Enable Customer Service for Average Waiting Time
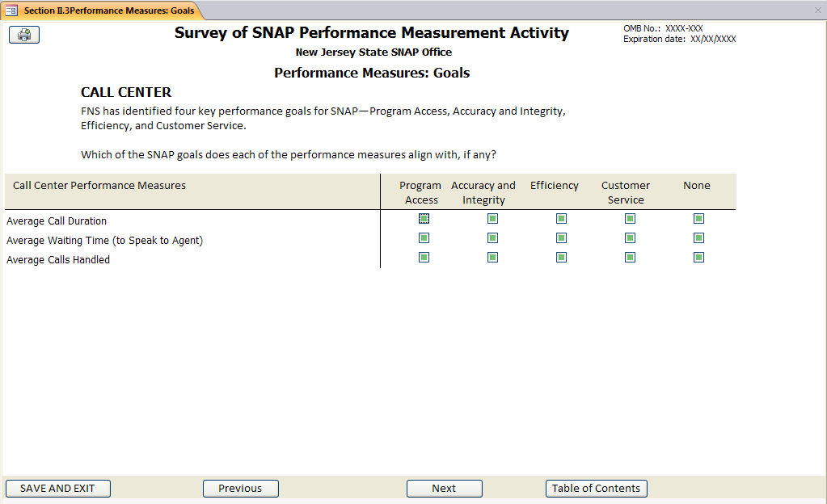The width and height of the screenshot is (827, 504). click(630, 238)
